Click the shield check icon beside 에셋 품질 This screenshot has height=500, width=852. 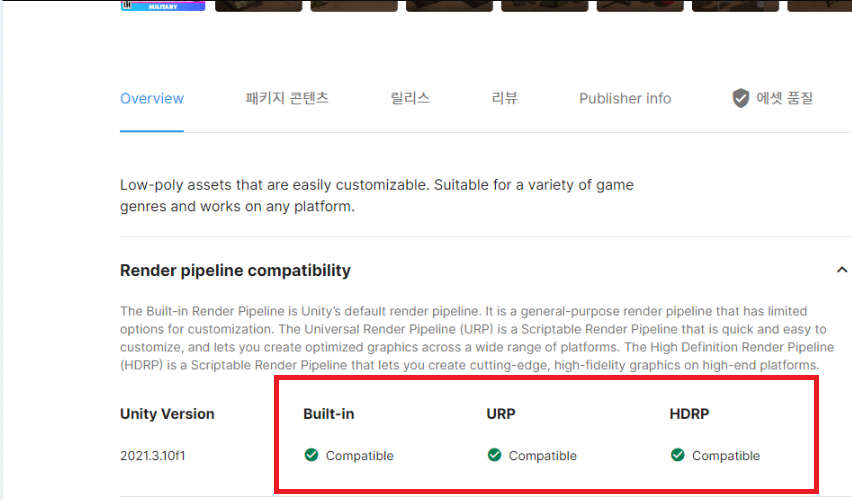pyautogui.click(x=741, y=98)
